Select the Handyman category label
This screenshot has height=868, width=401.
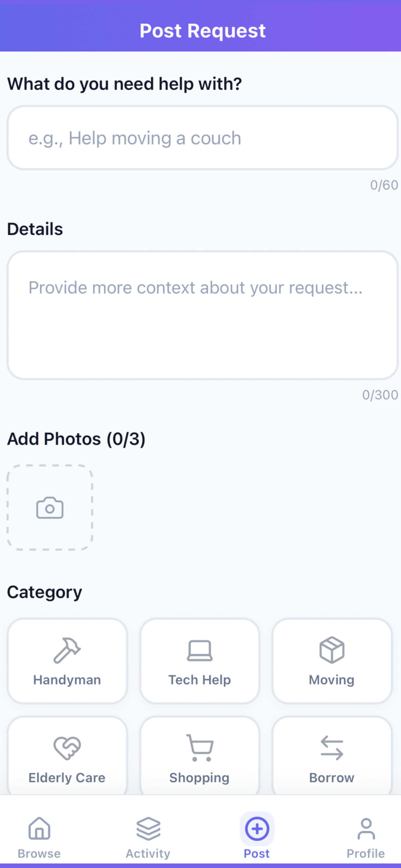(x=67, y=680)
